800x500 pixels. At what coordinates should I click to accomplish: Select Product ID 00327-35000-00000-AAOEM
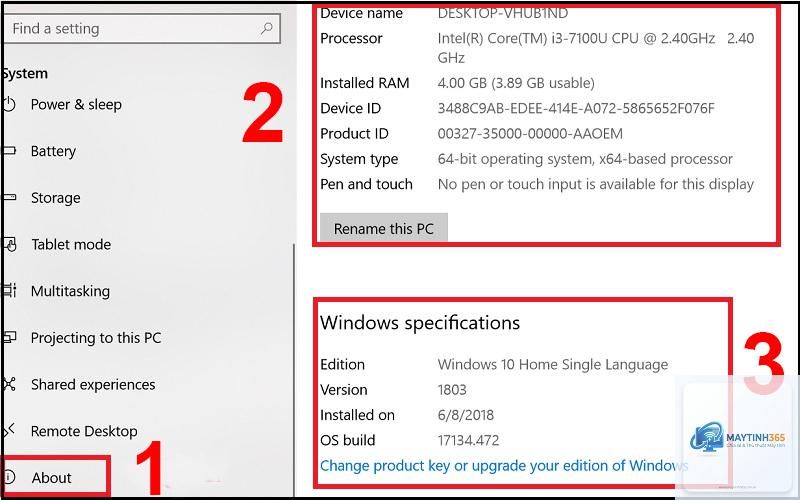point(530,134)
